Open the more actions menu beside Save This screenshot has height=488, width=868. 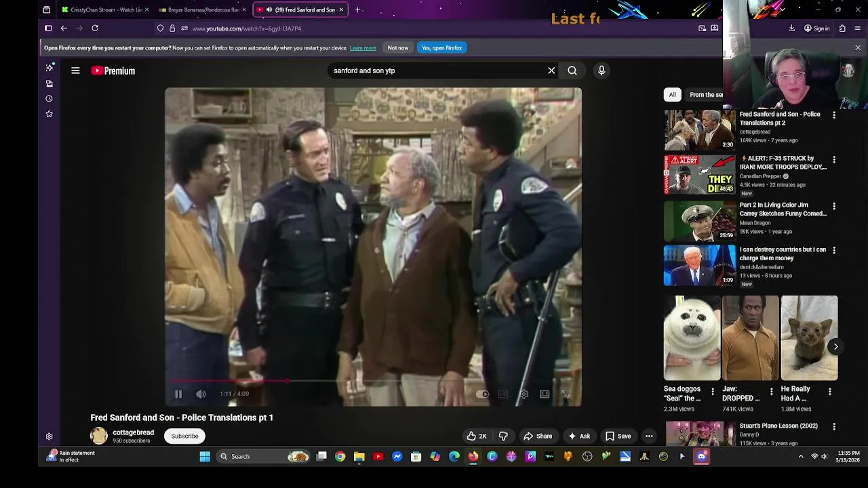[649, 436]
